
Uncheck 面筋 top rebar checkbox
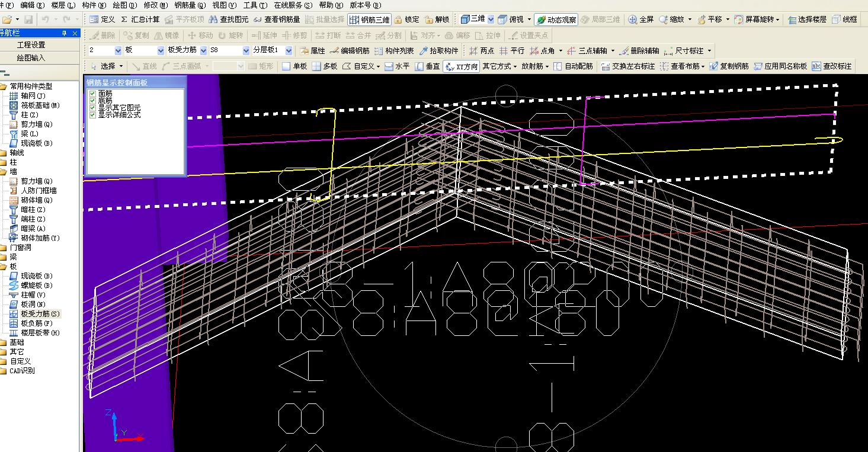click(x=92, y=94)
